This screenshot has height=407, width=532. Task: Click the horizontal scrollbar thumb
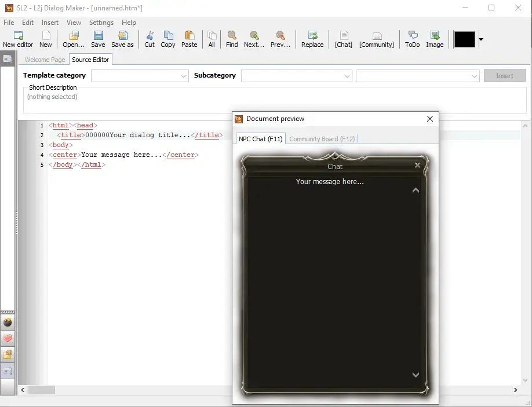click(41, 390)
